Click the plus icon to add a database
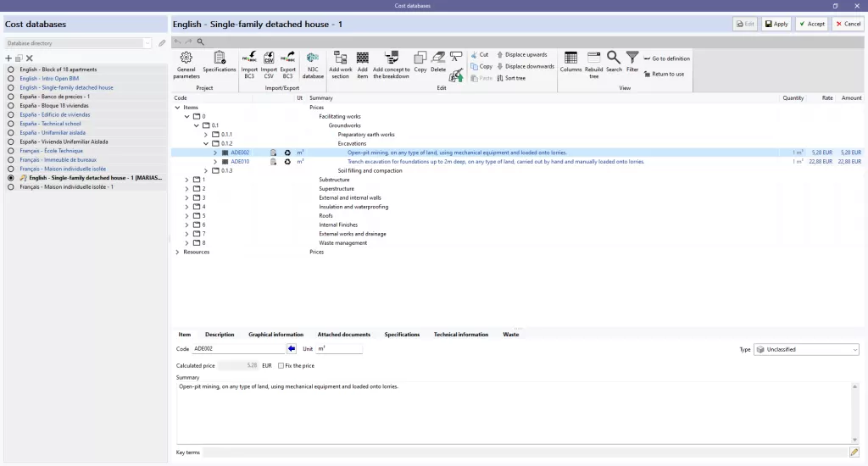The width and height of the screenshot is (868, 466). [x=8, y=58]
